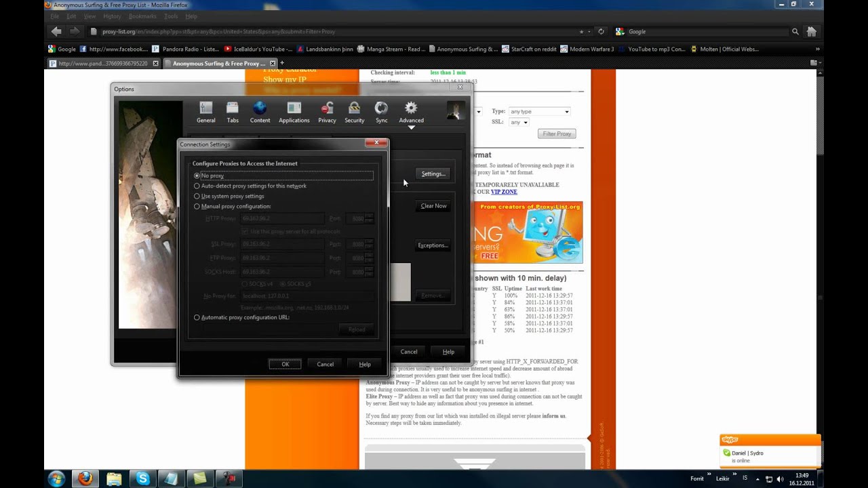Image resolution: width=868 pixels, height=488 pixels.
Task: Show hidden system tray icons
Action: pyautogui.click(x=758, y=479)
